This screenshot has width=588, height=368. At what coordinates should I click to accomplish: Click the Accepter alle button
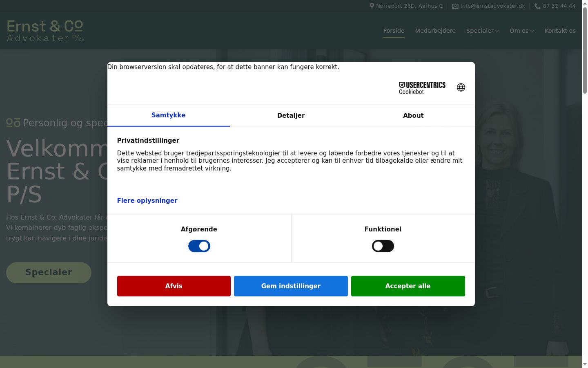(x=408, y=286)
